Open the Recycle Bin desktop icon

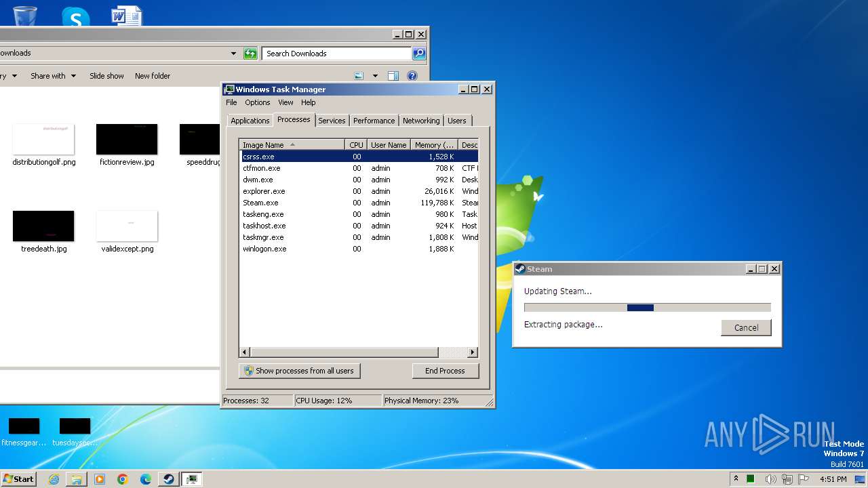coord(25,15)
